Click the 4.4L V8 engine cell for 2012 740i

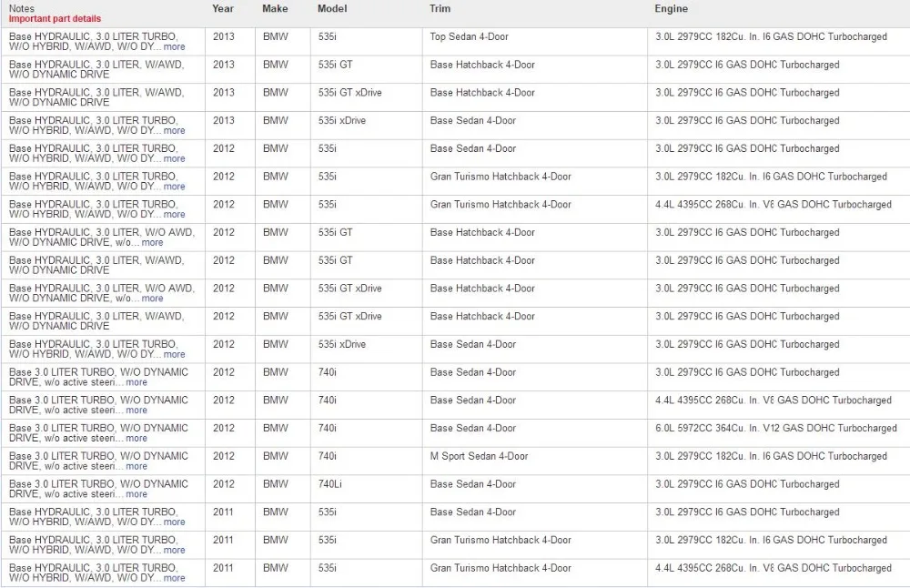[779, 405]
